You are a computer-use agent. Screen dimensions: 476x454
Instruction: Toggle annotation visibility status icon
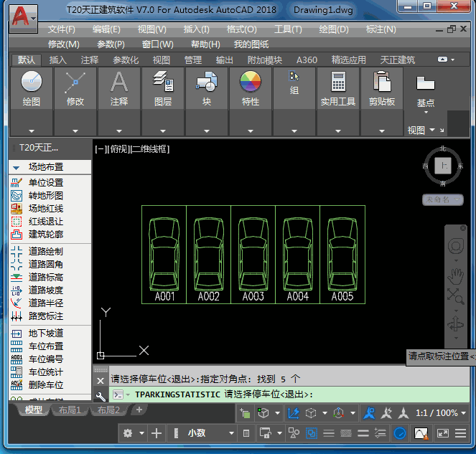369,413
